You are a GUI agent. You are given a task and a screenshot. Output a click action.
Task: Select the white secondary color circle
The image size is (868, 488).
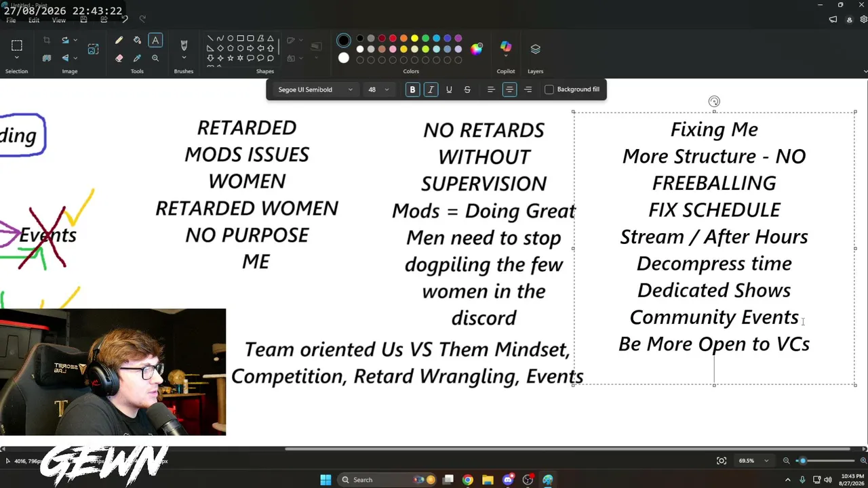(x=344, y=58)
